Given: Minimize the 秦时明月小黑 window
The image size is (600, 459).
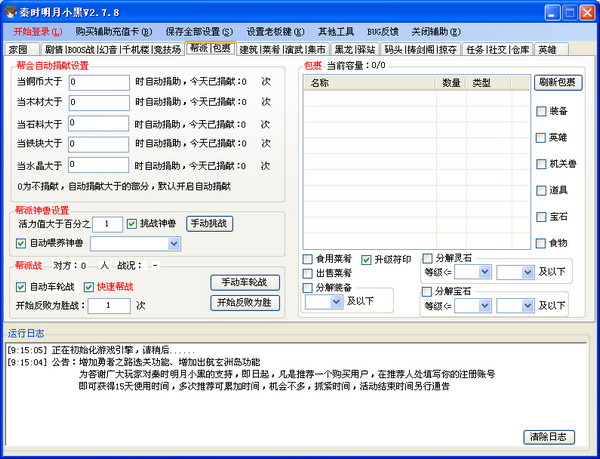Looking at the screenshot, I should [x=552, y=13].
